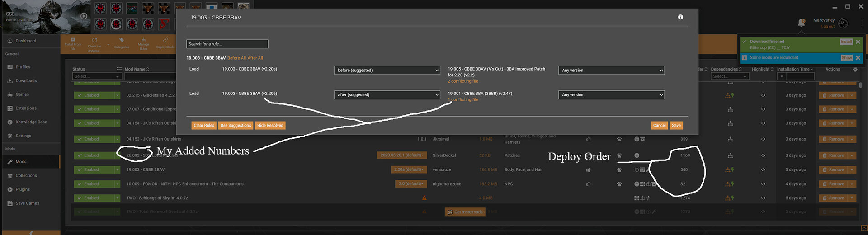Click the endorse thumb icon for the CBBE 3BAV row
This screenshot has height=235, width=868.
(x=588, y=170)
